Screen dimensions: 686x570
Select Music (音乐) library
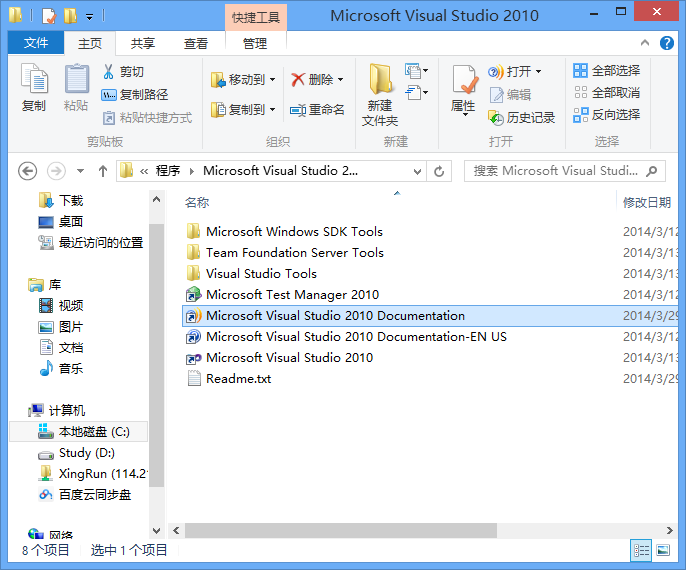[61, 368]
